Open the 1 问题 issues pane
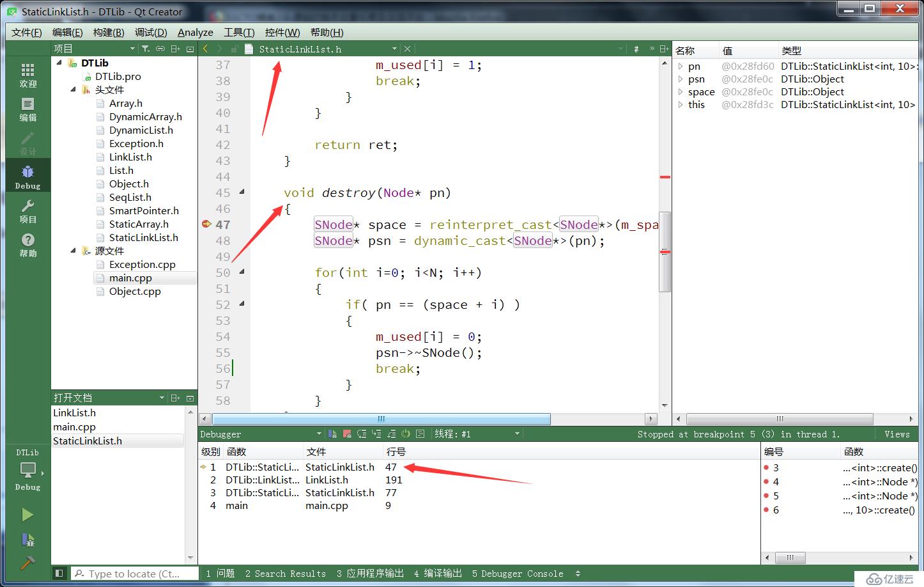This screenshot has width=924, height=587. point(220,574)
